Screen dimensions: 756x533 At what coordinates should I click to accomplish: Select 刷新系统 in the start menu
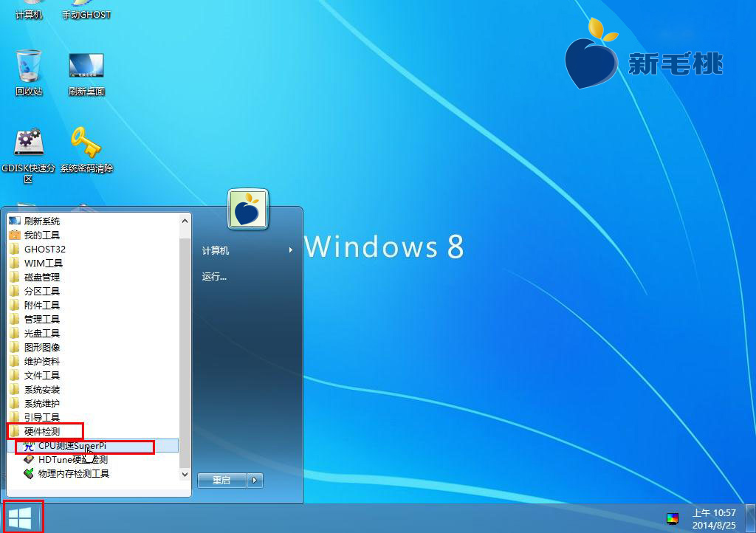tap(92, 221)
